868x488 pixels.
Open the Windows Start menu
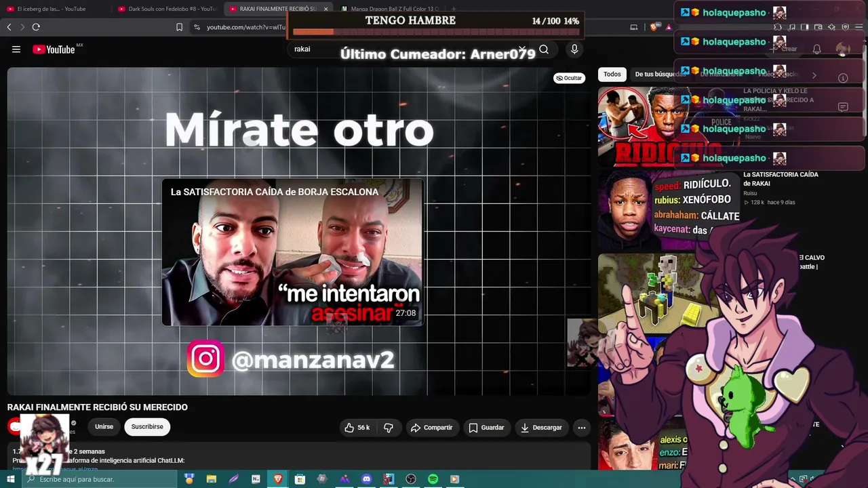pos(11,479)
